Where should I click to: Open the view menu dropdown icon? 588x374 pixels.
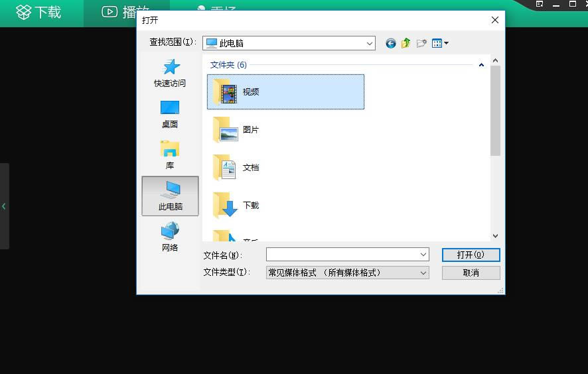[440, 44]
